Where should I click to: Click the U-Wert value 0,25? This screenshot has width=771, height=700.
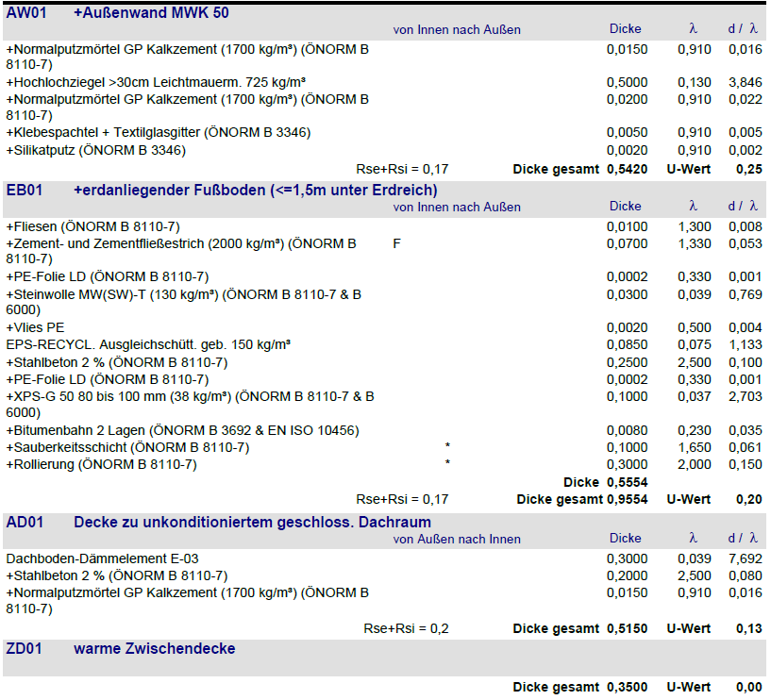[749, 169]
